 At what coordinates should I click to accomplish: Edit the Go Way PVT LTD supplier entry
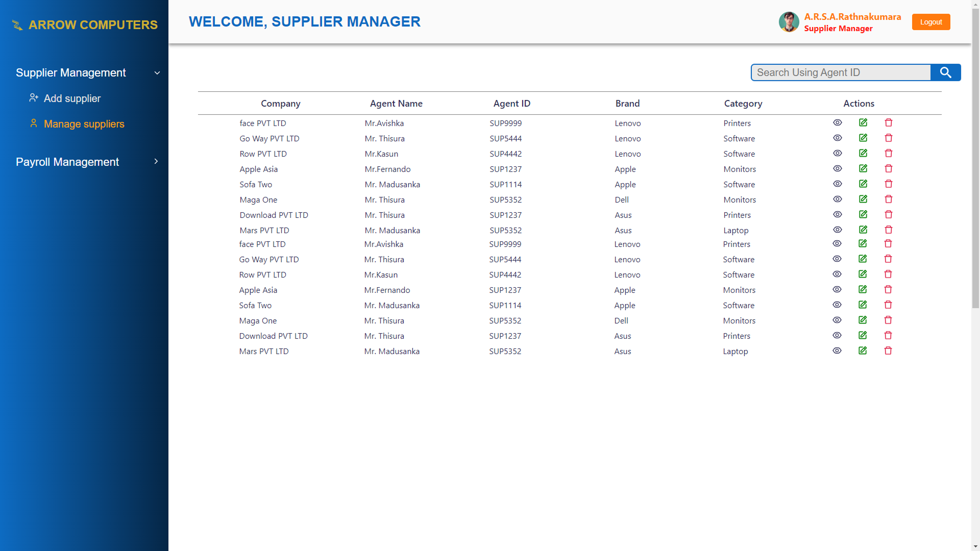click(x=863, y=138)
